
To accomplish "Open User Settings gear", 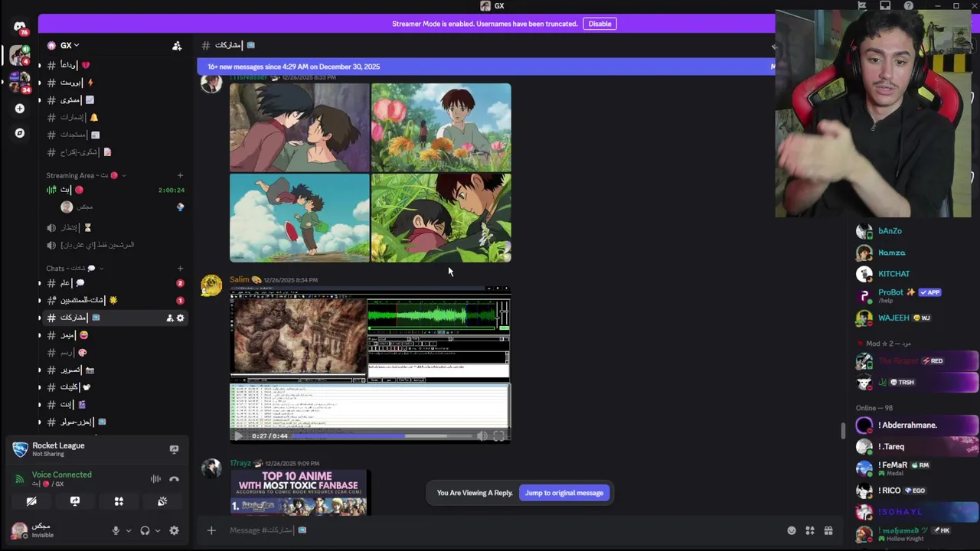I will [x=174, y=530].
